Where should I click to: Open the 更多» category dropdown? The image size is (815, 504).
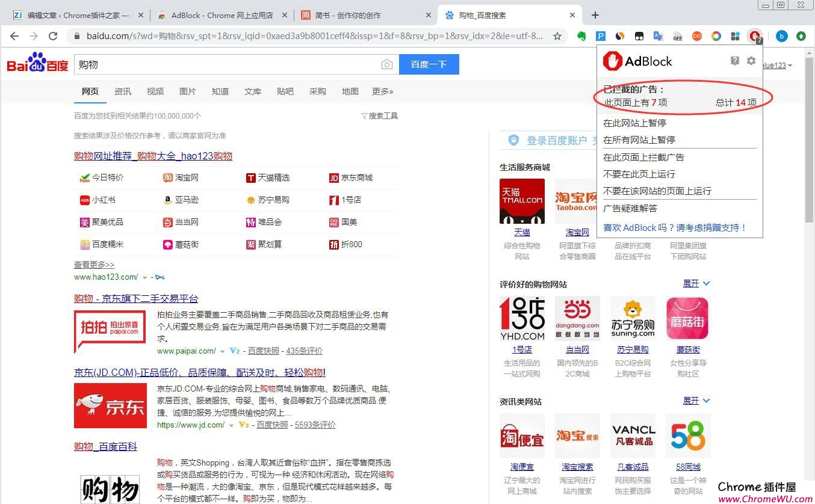click(x=383, y=91)
